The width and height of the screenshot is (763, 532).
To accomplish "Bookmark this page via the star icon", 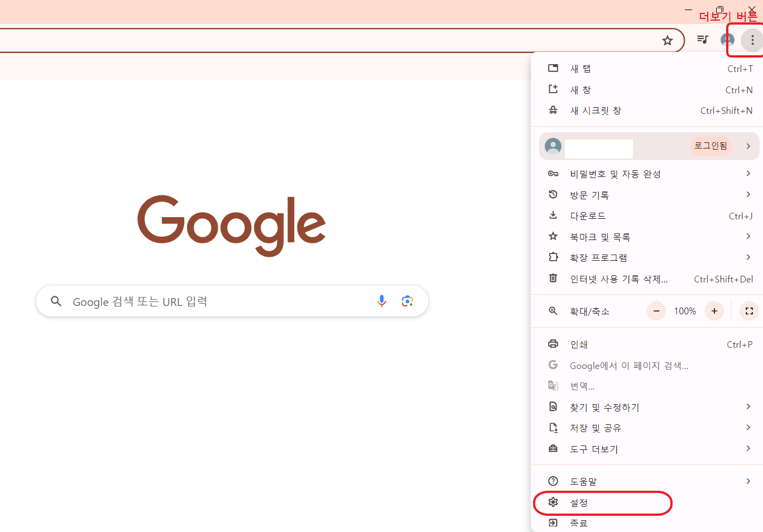I will [x=668, y=40].
